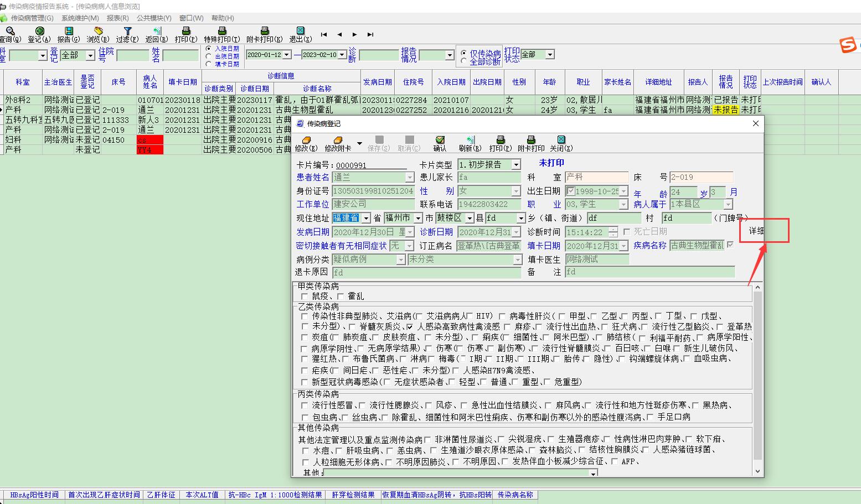The height and width of the screenshot is (504, 861).
Task: Toggle the 死亡日期 checkbox
Action: pyautogui.click(x=627, y=232)
